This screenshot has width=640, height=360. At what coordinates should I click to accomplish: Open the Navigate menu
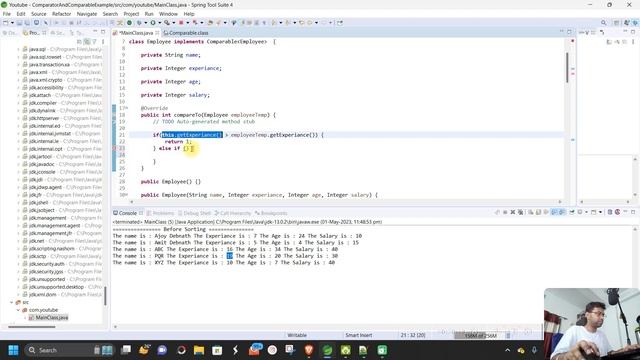coord(87,13)
